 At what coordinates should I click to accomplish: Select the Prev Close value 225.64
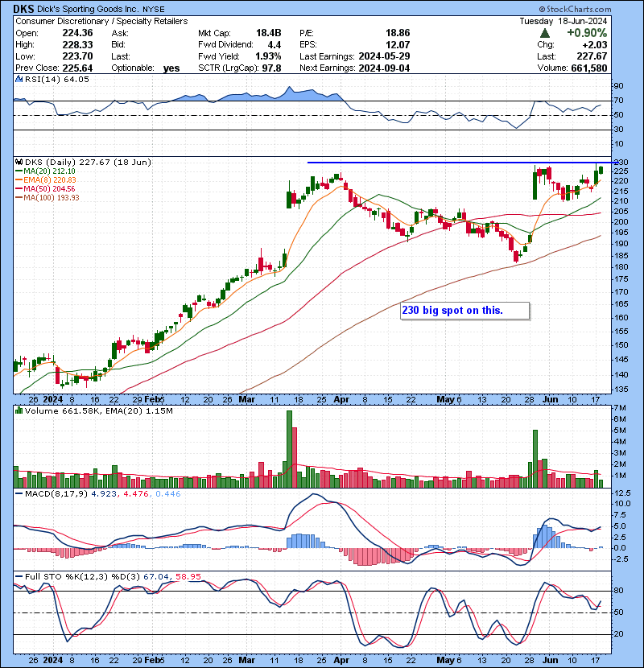click(x=77, y=68)
